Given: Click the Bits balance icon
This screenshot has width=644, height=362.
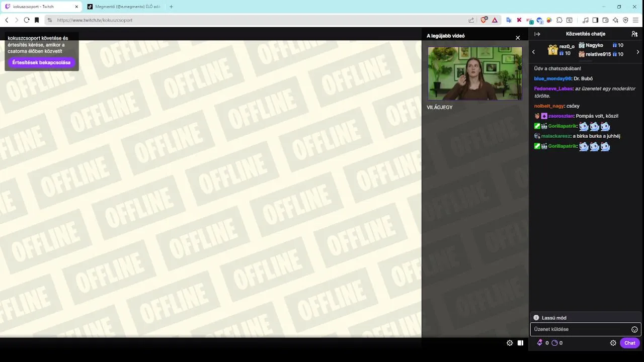Looking at the screenshot, I should pos(540,343).
